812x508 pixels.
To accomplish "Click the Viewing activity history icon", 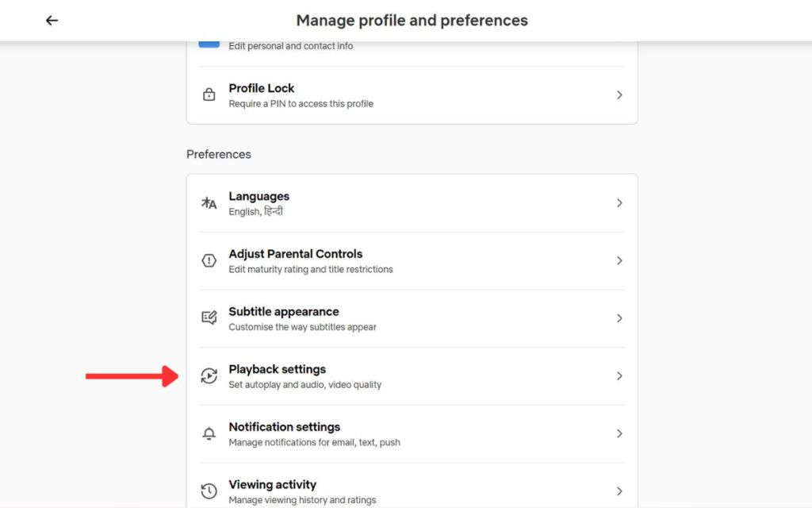I will (209, 491).
